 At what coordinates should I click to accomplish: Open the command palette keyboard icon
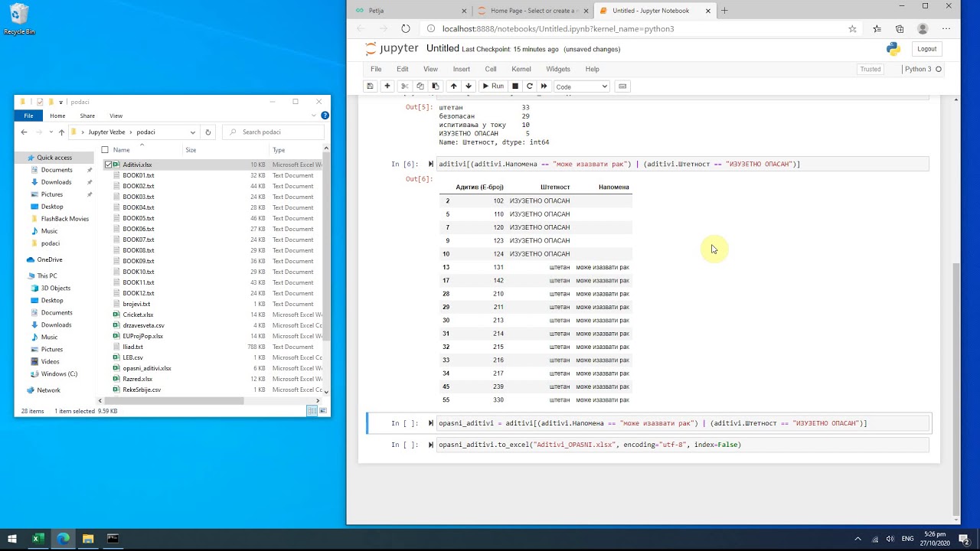tap(622, 86)
